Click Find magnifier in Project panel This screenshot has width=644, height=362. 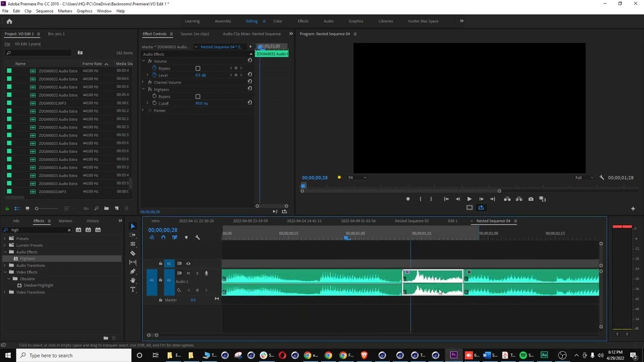coord(96,208)
